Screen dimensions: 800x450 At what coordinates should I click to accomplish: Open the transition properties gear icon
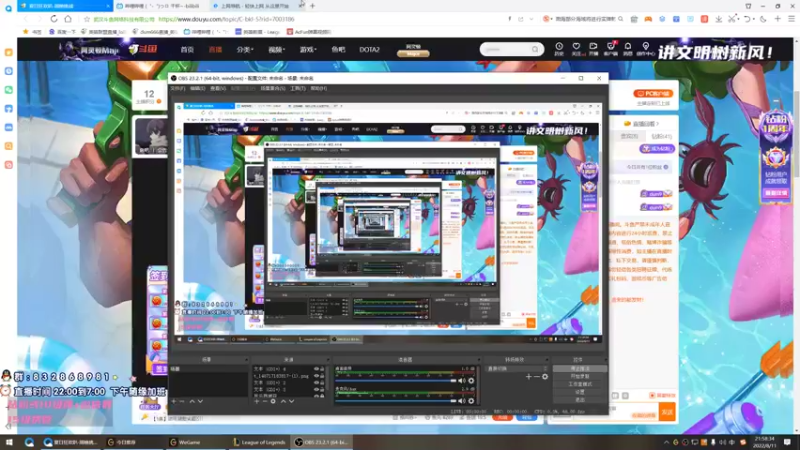[x=545, y=377]
